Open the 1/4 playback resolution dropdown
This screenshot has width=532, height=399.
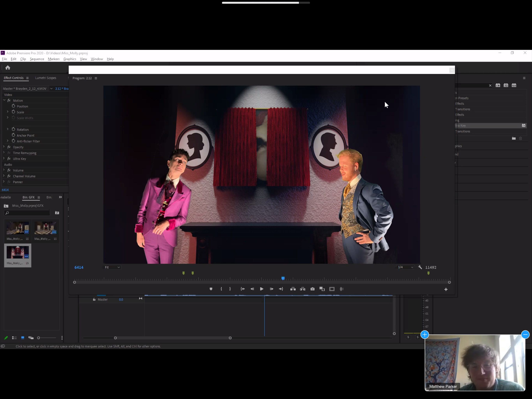[x=405, y=267]
